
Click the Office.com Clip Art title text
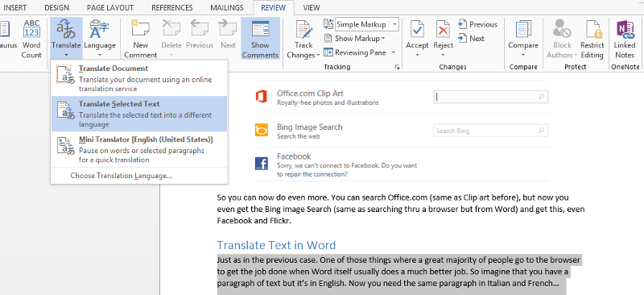tap(310, 93)
